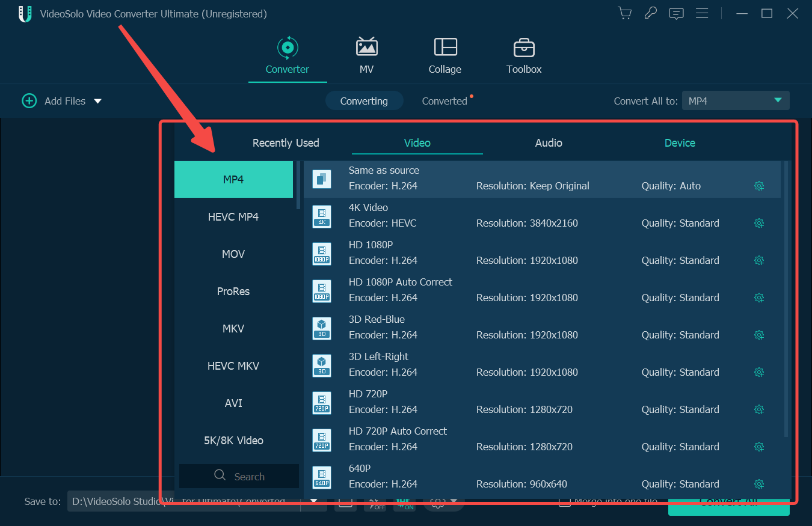Open the hamburger menu in title bar
Image resolution: width=812 pixels, height=526 pixels.
tap(701, 13)
